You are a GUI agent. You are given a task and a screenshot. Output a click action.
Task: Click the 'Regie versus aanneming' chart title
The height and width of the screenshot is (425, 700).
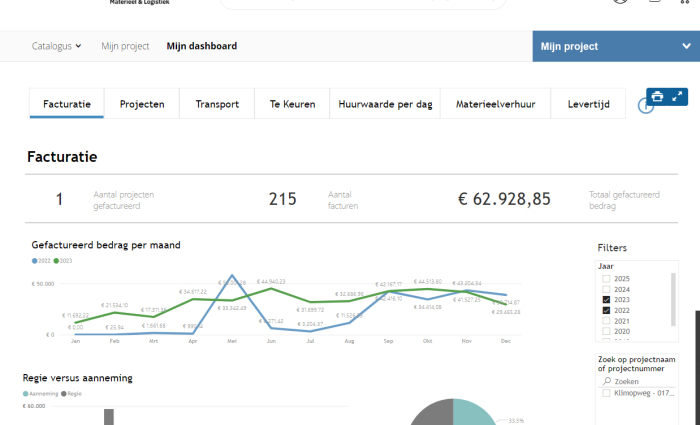[78, 378]
